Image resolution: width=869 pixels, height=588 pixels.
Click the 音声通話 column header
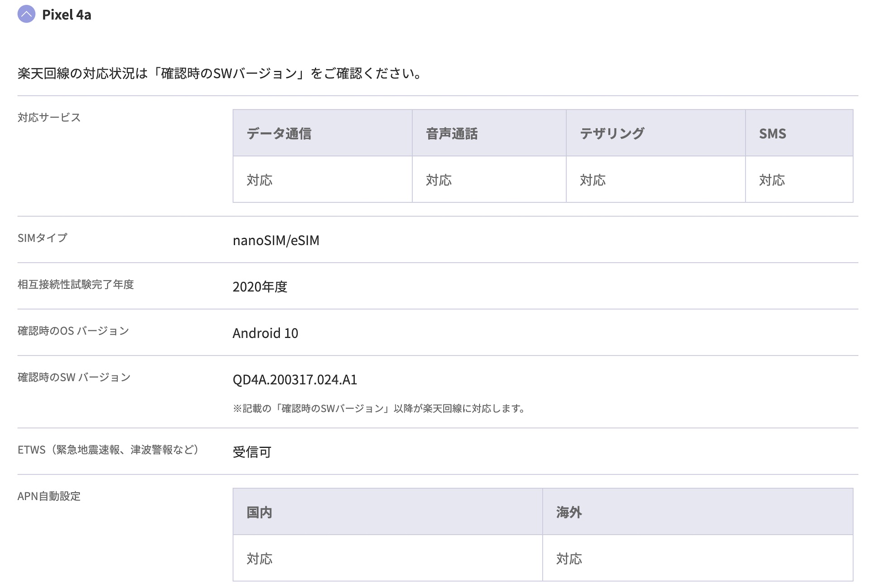[x=452, y=133]
